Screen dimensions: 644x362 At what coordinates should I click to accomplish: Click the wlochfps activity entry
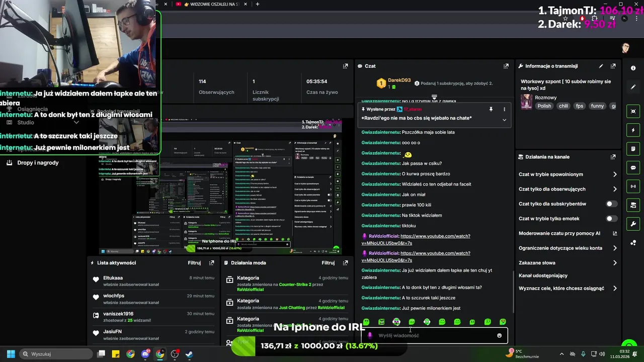(153, 299)
